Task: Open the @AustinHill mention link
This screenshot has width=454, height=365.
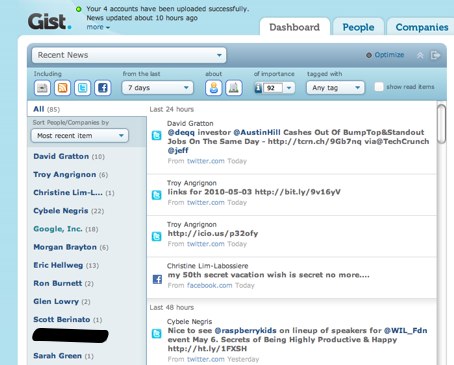Action: pos(257,132)
